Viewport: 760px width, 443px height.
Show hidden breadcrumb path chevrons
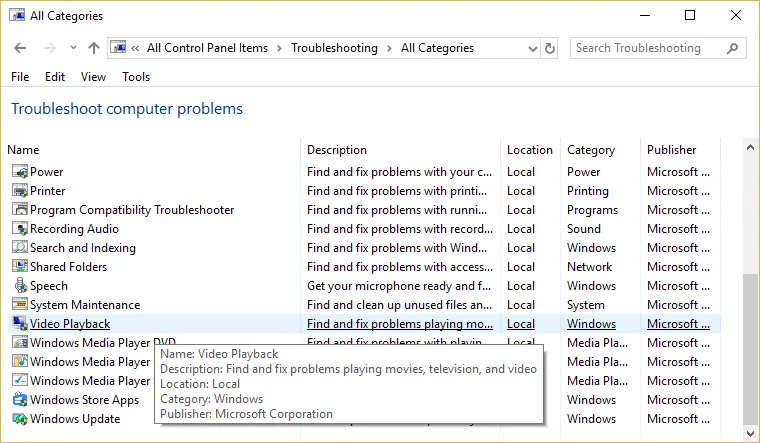(135, 48)
